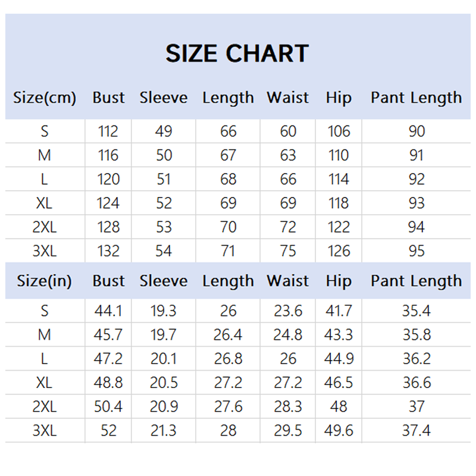
Task: Click hip value 118 for size XL
Action: click(x=339, y=203)
